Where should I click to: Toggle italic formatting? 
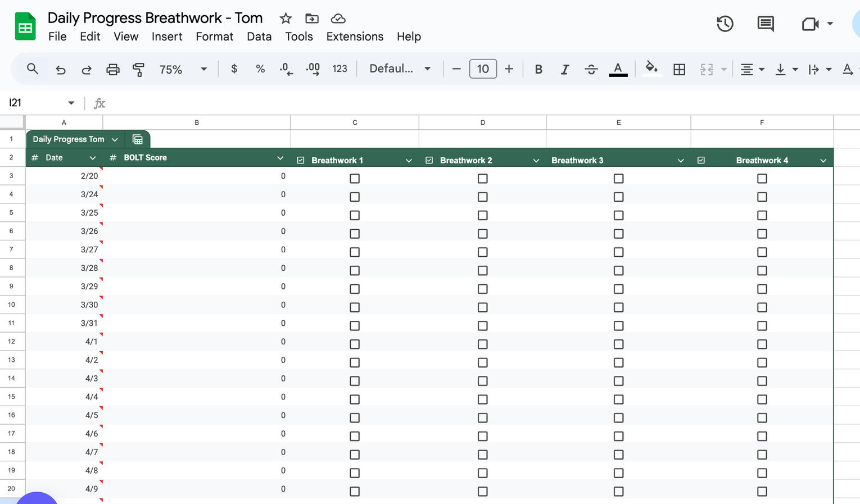pos(565,69)
